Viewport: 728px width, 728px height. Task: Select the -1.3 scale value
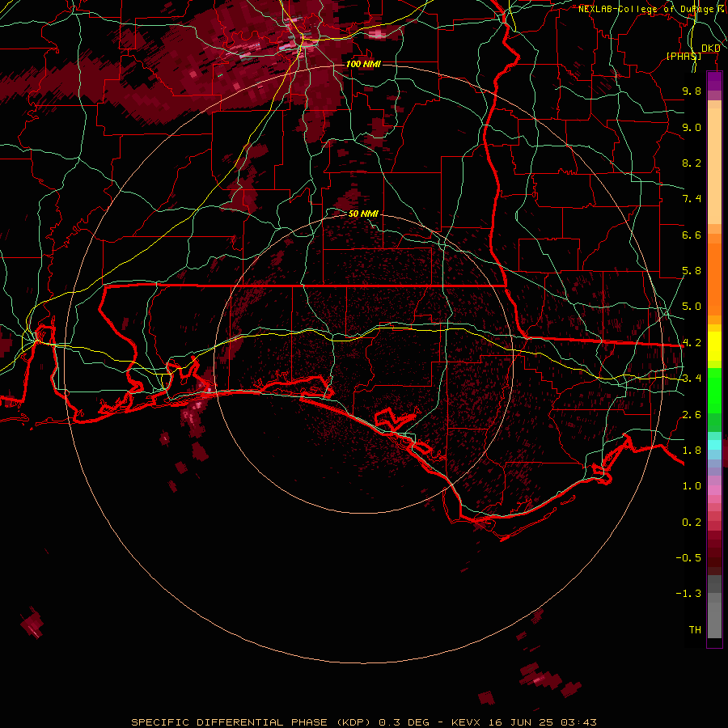coord(688,594)
